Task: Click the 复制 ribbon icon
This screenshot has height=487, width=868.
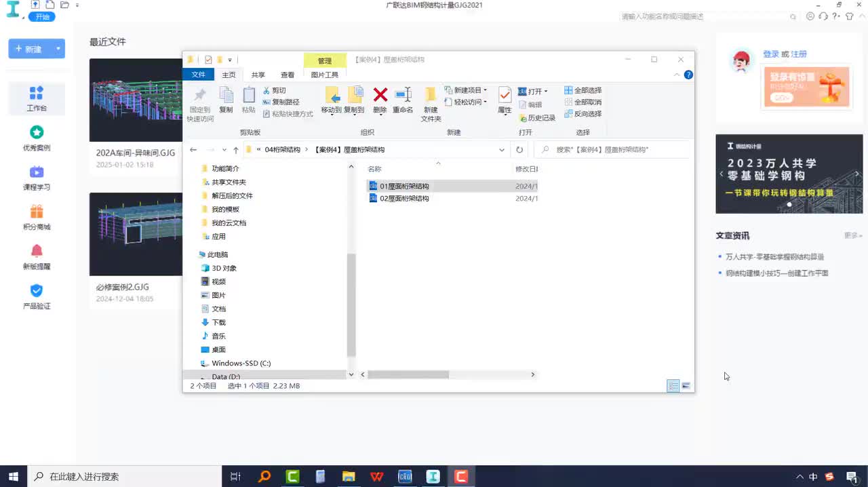Action: pyautogui.click(x=226, y=95)
